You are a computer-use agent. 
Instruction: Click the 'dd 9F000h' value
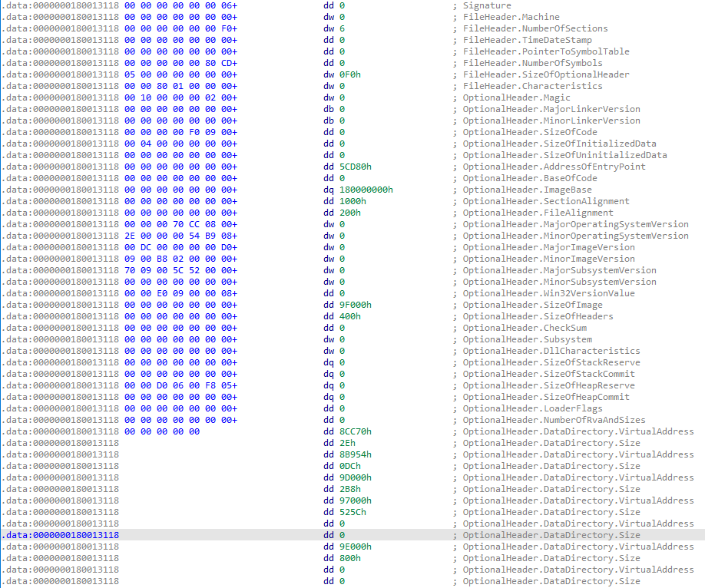click(348, 305)
